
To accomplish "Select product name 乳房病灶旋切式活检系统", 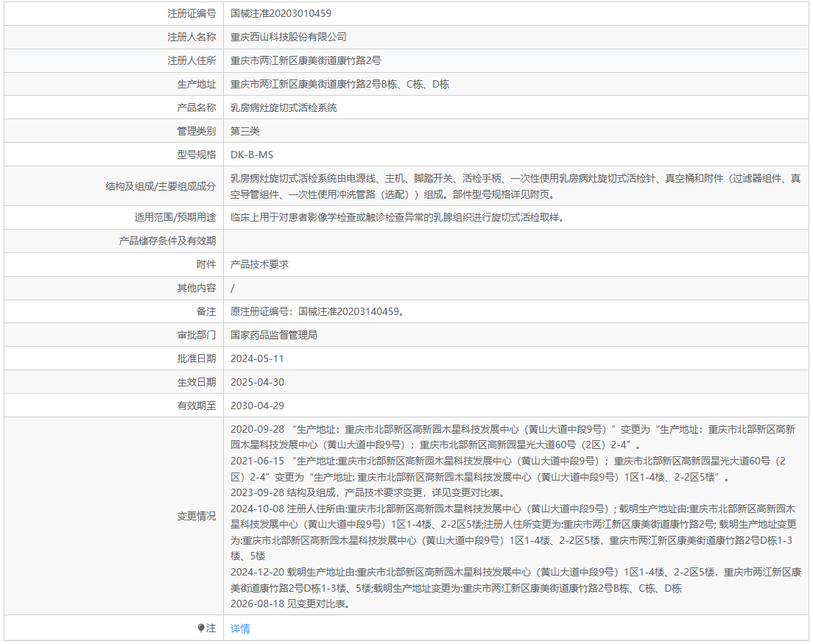I will coord(283,107).
